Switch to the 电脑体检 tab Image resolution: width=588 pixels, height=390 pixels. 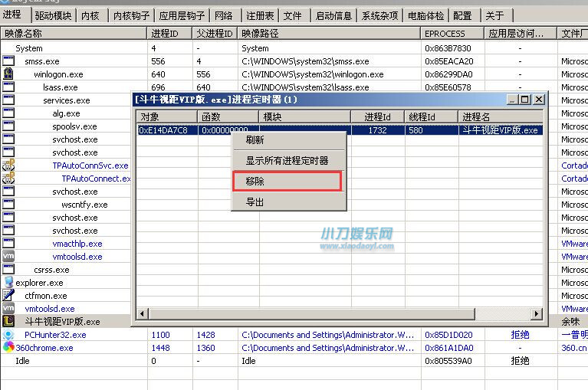[425, 16]
